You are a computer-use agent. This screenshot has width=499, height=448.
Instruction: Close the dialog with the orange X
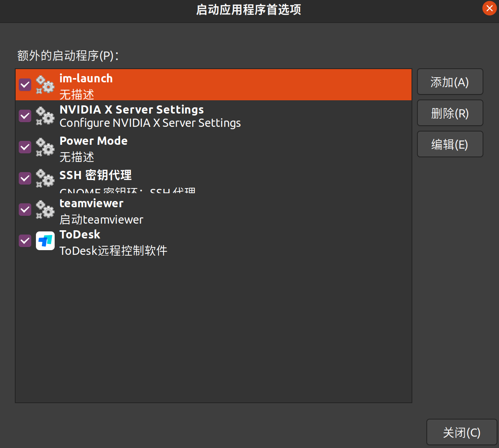[x=489, y=8]
